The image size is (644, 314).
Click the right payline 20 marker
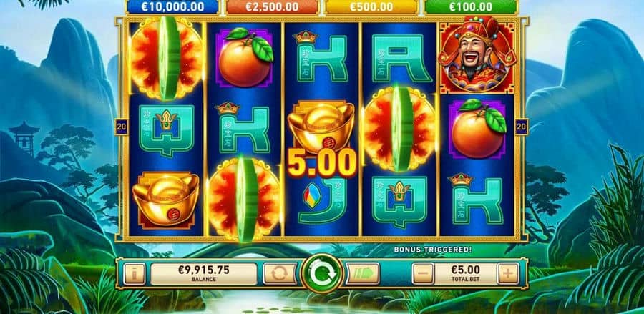coord(521,127)
